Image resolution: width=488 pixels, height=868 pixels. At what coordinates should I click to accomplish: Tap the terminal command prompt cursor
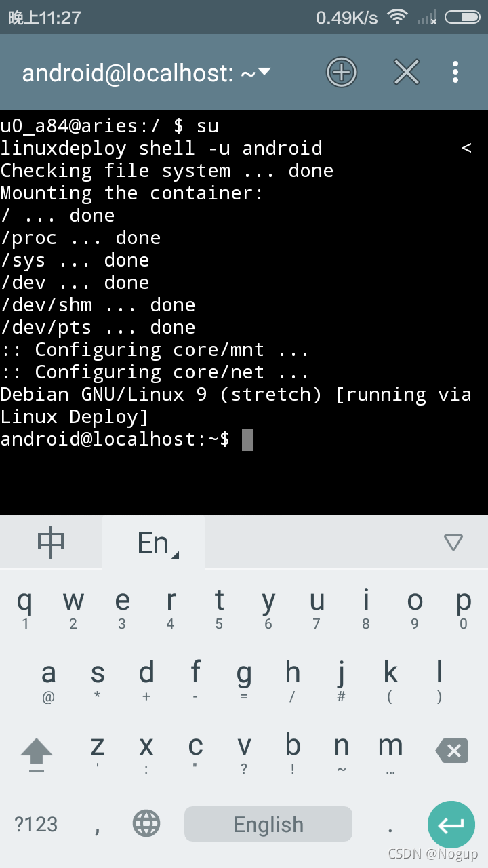pyautogui.click(x=247, y=439)
